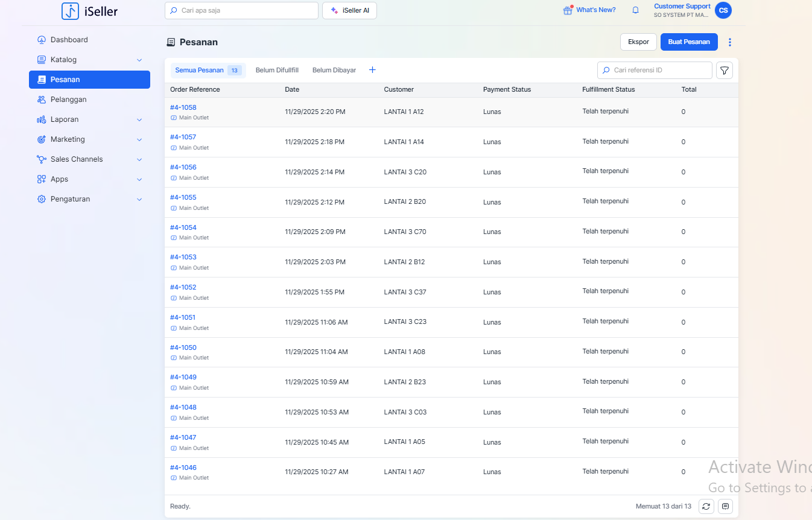Click the plus icon to add tab
The image size is (812, 520).
pos(372,70)
